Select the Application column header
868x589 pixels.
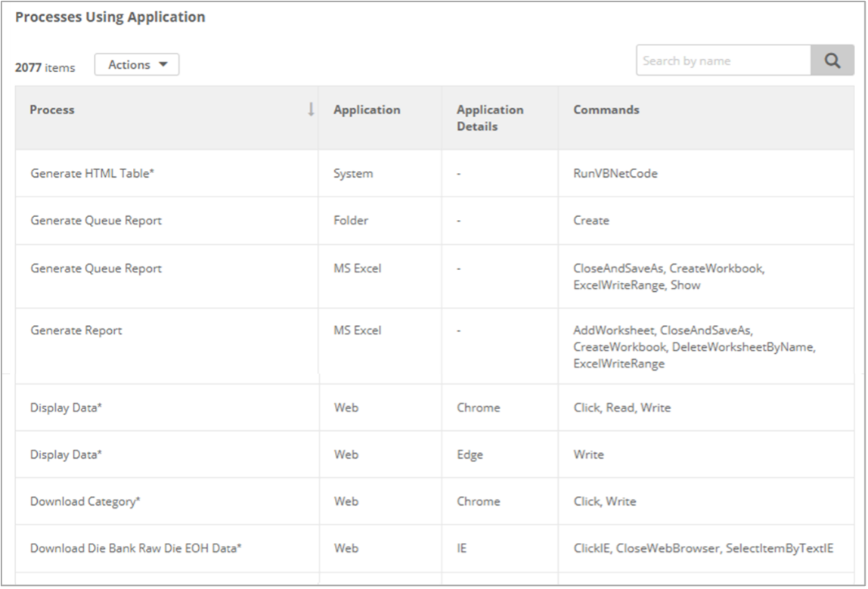click(367, 110)
